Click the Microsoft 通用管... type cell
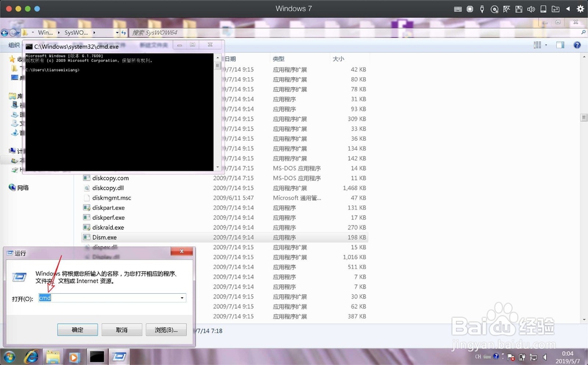The height and width of the screenshot is (365, 588). coord(297,198)
